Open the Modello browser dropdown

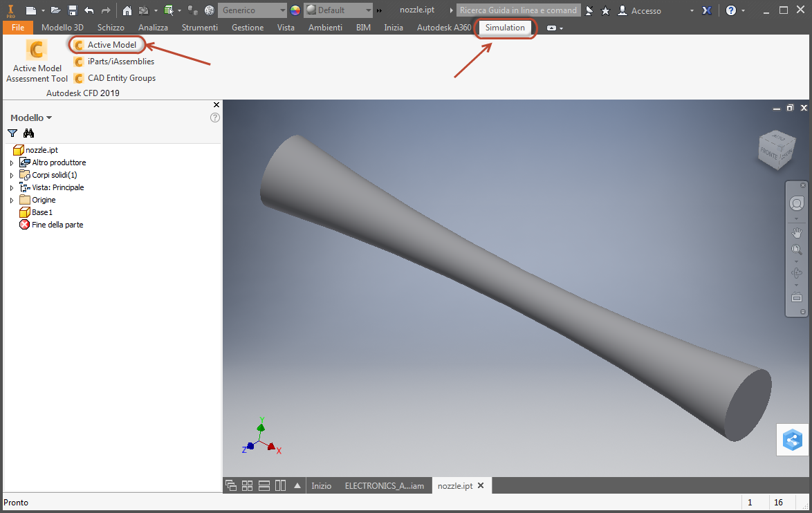click(x=31, y=118)
